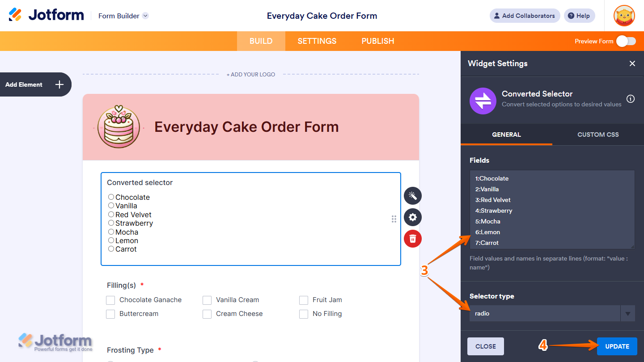View widget info via the info icon
Screen dimensions: 644x362
(631, 99)
